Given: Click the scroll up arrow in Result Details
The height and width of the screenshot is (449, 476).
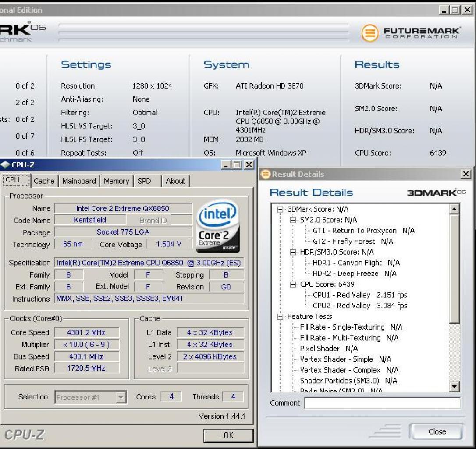Looking at the screenshot, I should [x=455, y=209].
